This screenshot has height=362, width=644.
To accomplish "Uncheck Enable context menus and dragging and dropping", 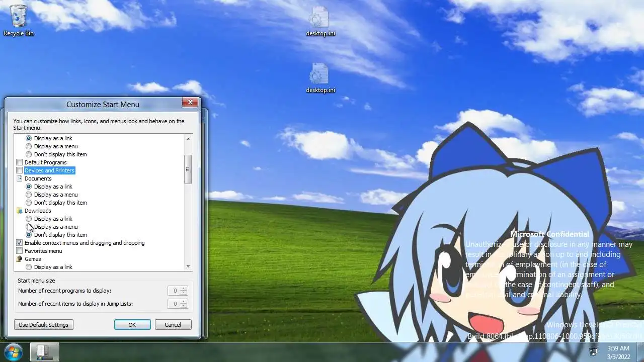I will [x=20, y=243].
